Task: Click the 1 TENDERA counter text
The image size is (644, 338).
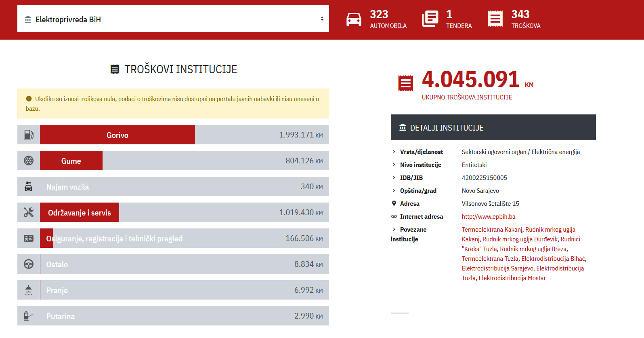Action: coord(459,19)
